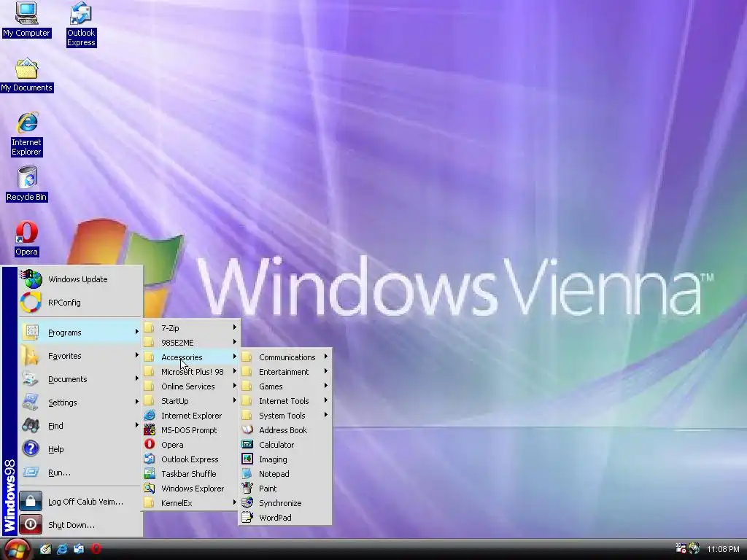The height and width of the screenshot is (560, 747).
Task: Click Internet Explorer quick launch icon in taskbar
Action: coord(63,549)
